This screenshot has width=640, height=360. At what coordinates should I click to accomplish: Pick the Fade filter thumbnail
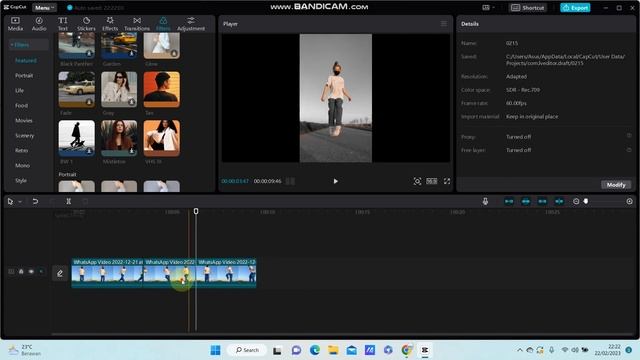[76, 89]
